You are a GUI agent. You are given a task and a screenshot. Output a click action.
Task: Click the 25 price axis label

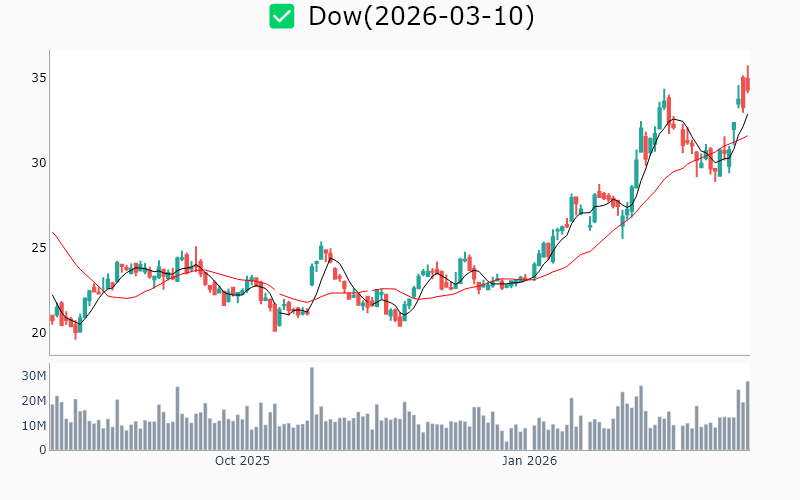pos(35,248)
